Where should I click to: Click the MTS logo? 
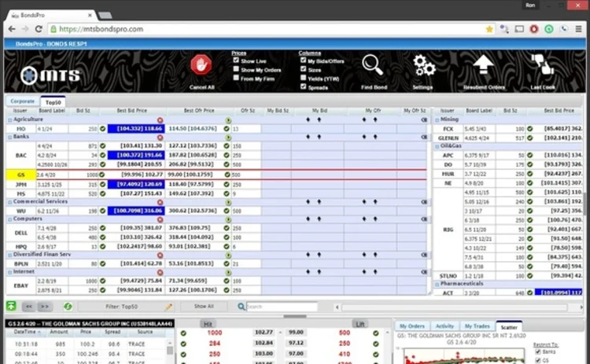coord(50,75)
